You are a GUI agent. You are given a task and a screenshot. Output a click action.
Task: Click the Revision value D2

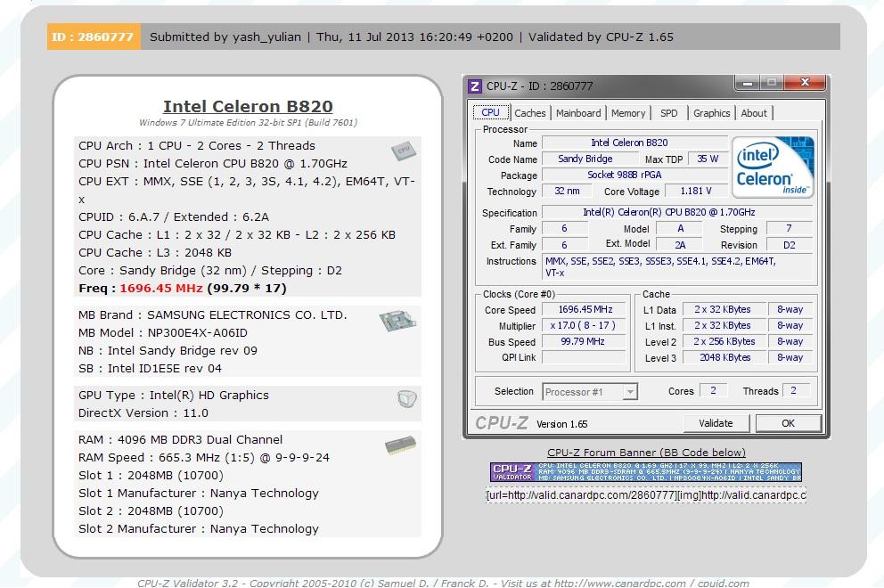point(790,245)
